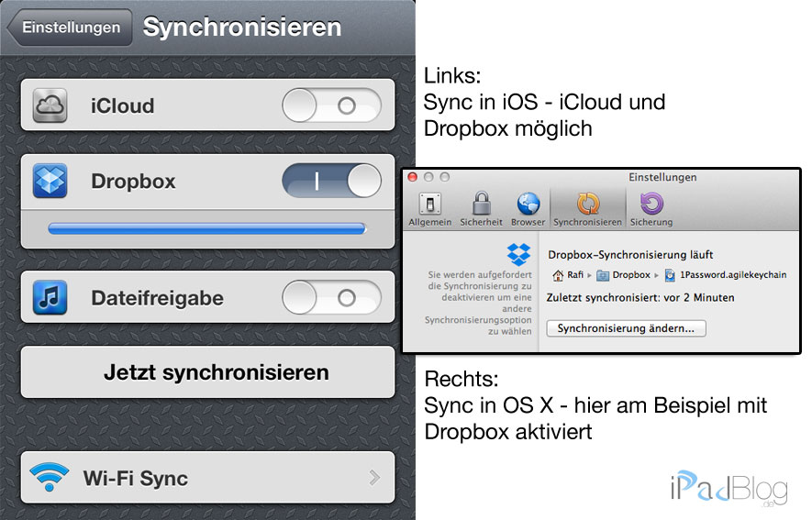Image resolution: width=812 pixels, height=520 pixels.
Task: Open the Browser globe pane
Action: pos(528,209)
